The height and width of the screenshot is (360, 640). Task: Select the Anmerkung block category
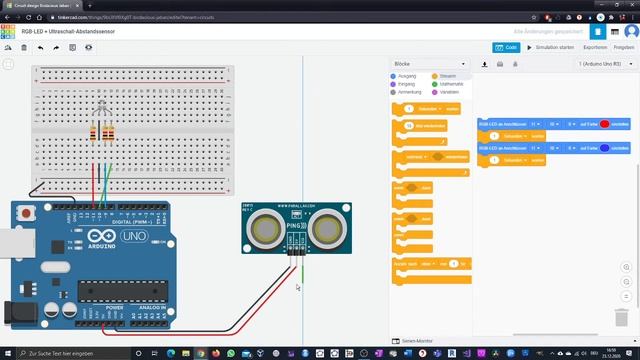coord(406,92)
